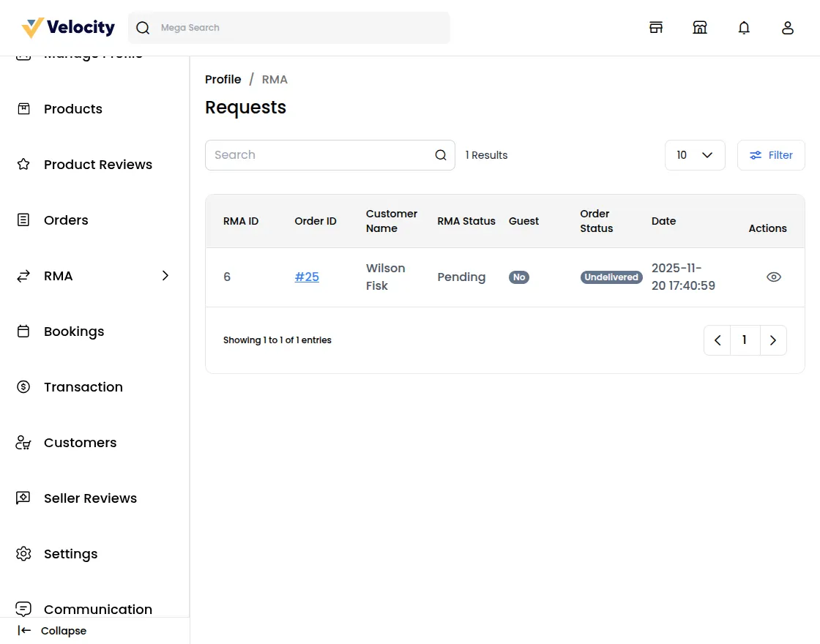This screenshot has height=644, width=820.
Task: Click the storefront icon in header
Action: click(656, 28)
